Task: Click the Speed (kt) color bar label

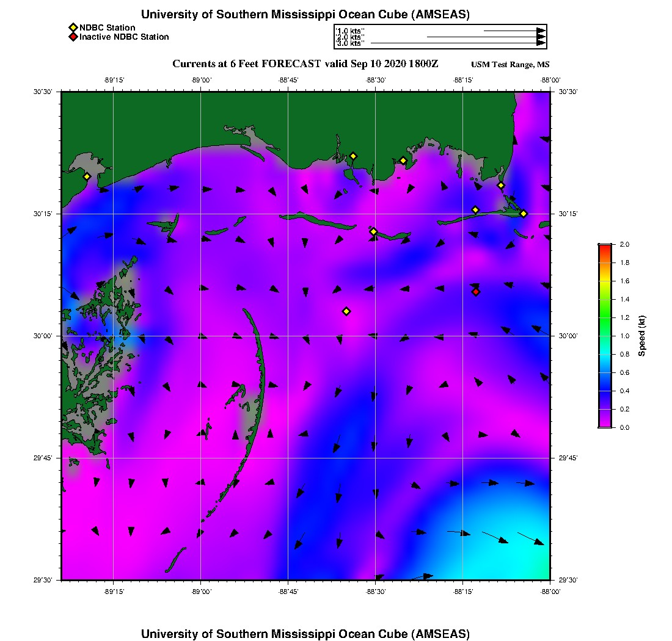Action: click(641, 336)
